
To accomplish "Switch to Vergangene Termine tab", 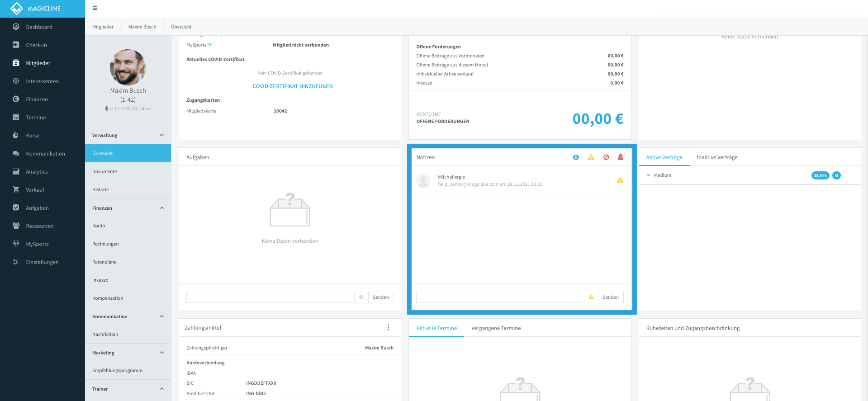I will point(496,328).
